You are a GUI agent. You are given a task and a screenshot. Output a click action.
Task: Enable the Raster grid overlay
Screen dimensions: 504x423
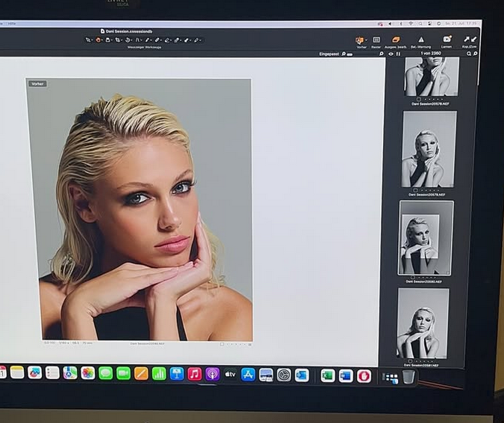click(x=376, y=40)
